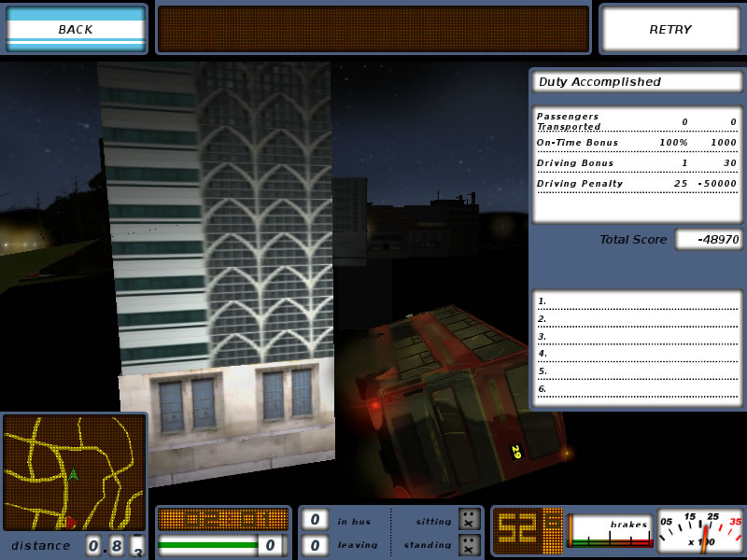Click the Driving Bonus score 30
This screenshot has height=560, width=747.
tap(730, 162)
